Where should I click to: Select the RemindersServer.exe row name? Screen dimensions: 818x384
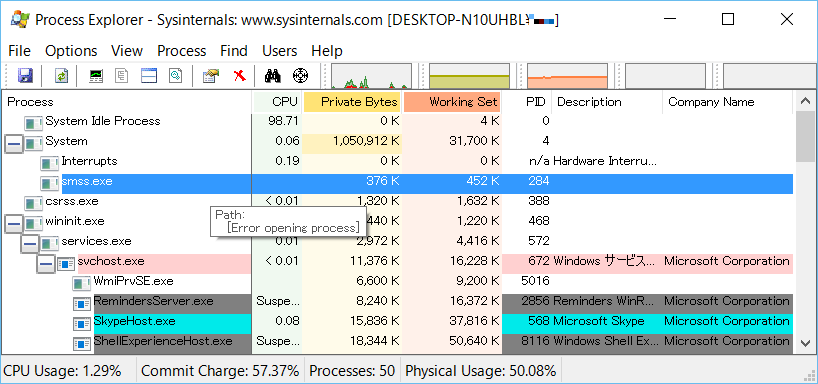pos(153,303)
